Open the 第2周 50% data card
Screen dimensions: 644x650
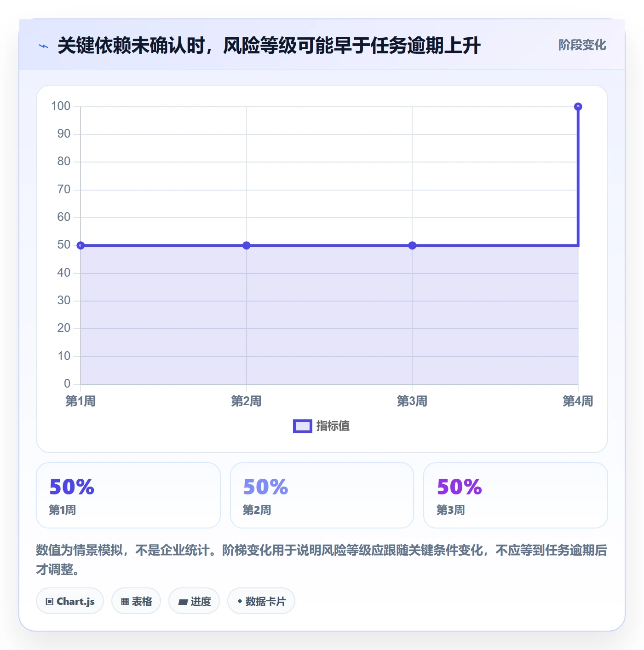point(322,495)
